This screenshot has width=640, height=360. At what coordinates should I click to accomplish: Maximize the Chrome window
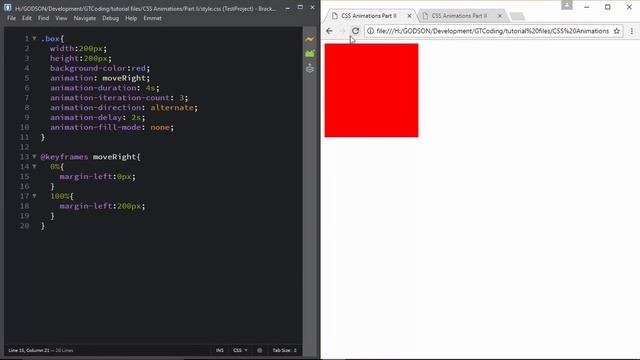[607, 7]
